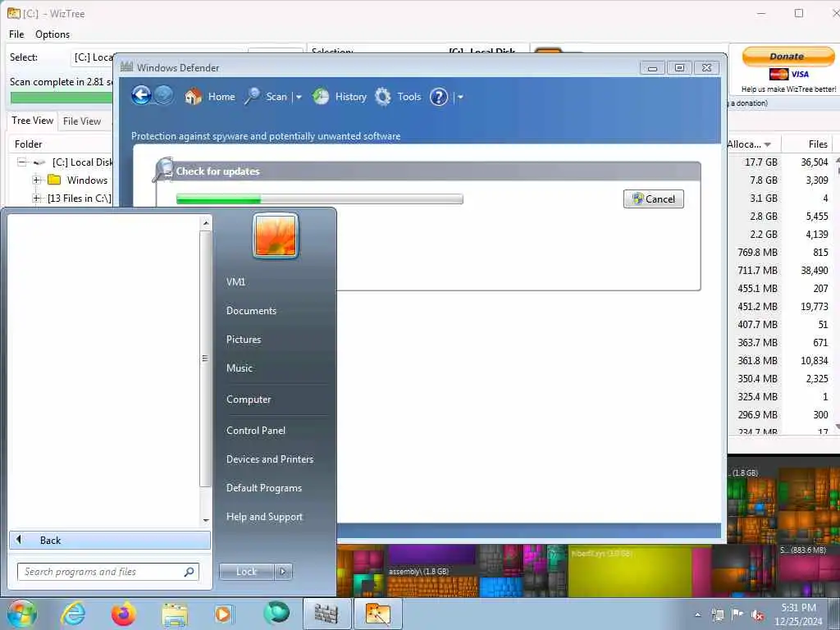Start a scan from the Scan toolbar button
Image resolution: width=840 pixels, height=630 pixels.
(267, 97)
